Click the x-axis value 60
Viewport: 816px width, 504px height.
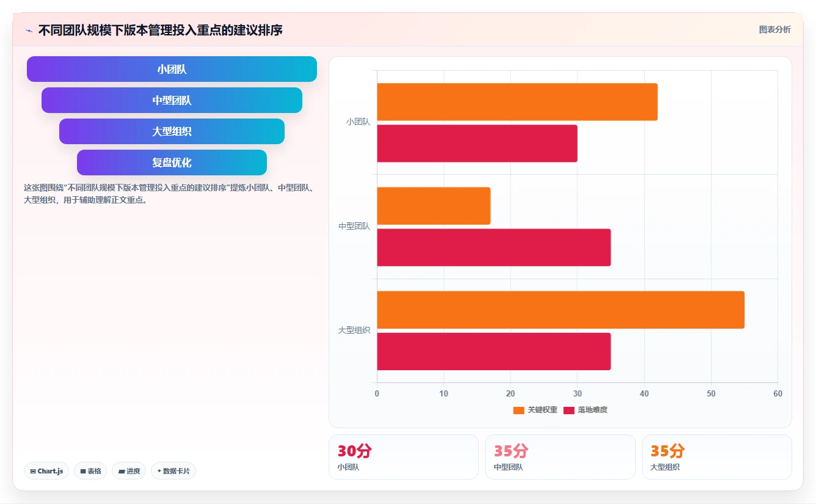[x=778, y=393]
